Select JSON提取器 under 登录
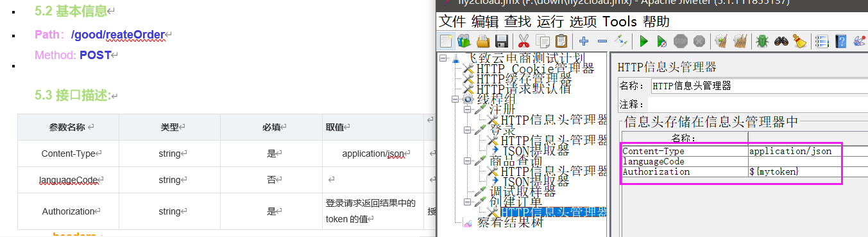 pyautogui.click(x=535, y=150)
